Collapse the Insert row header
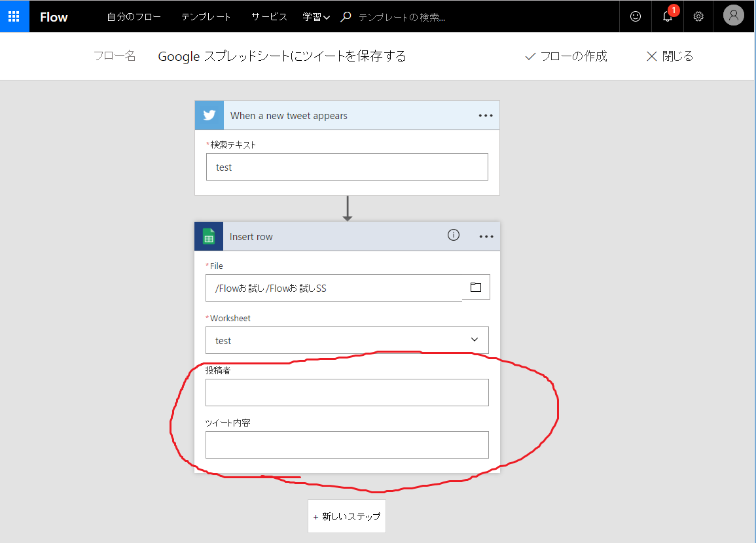 click(347, 237)
